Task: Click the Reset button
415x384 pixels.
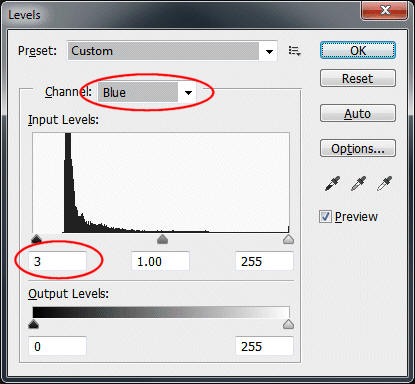Action: coord(358,78)
